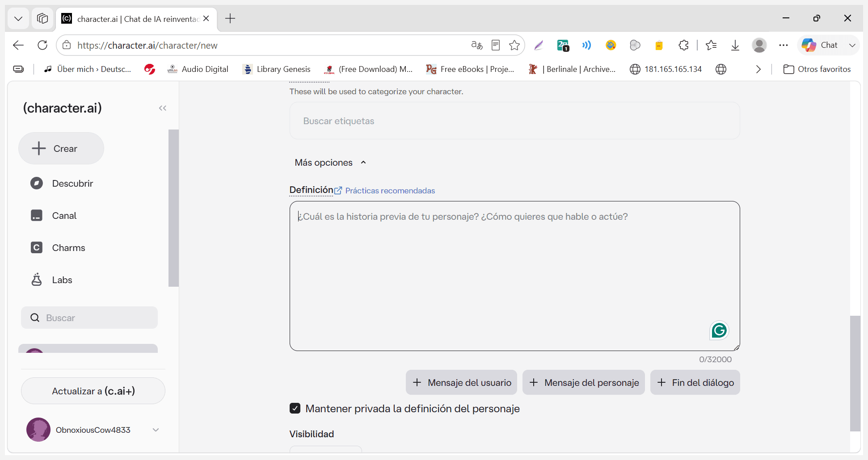868x460 pixels.
Task: Expand the ObnoxiousCow4833 account menu
Action: click(156, 430)
